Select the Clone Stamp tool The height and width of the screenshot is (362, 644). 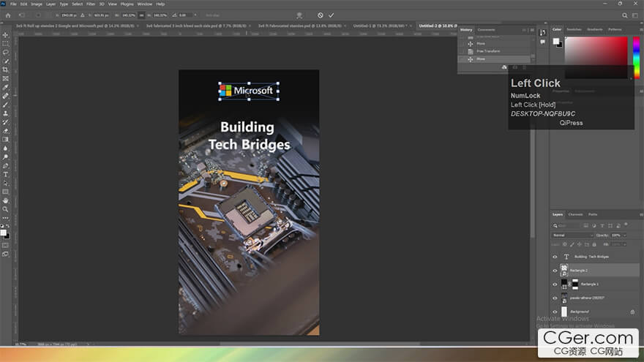tap(5, 113)
